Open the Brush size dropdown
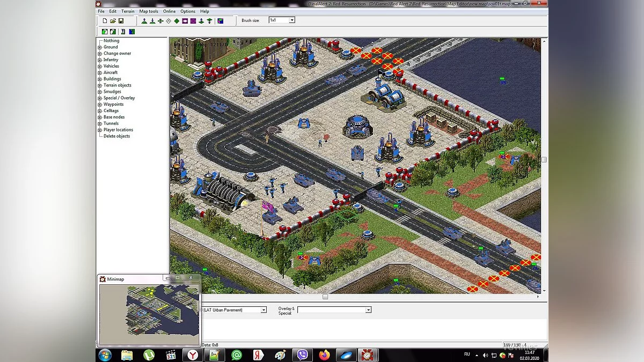Image resolution: width=644 pixels, height=362 pixels. tap(291, 20)
